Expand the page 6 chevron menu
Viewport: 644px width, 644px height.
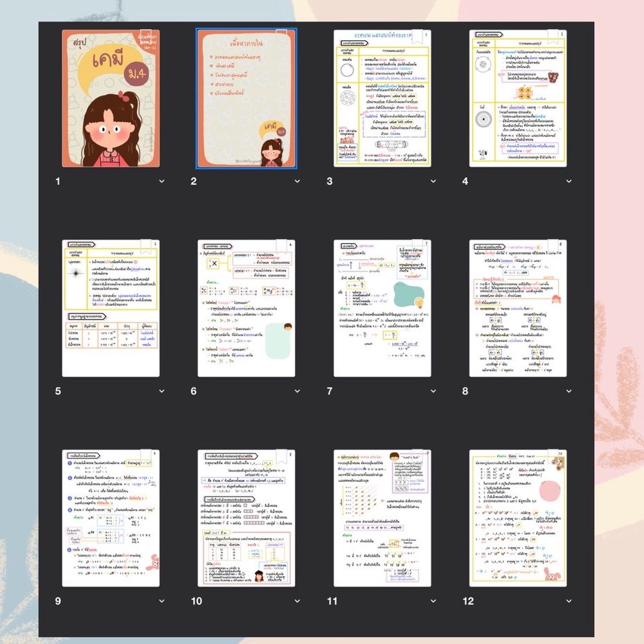coord(297,391)
